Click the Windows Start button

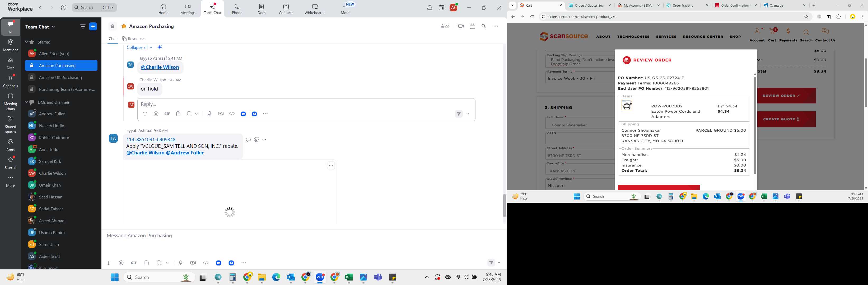115,277
